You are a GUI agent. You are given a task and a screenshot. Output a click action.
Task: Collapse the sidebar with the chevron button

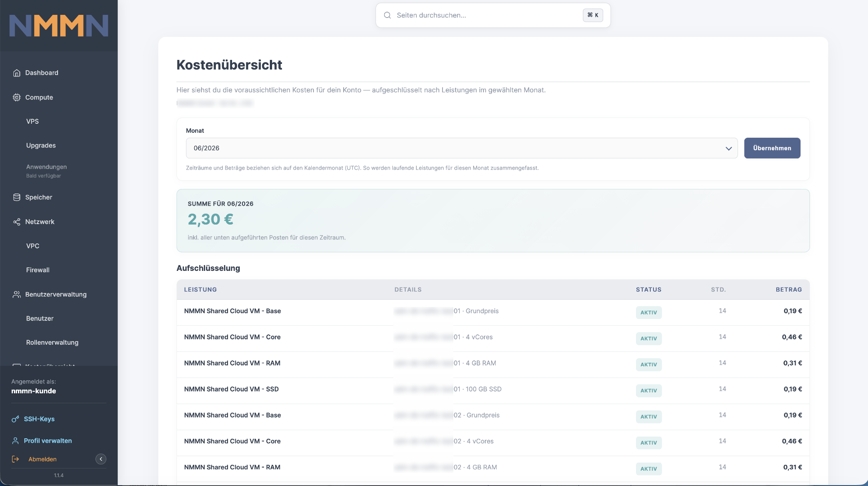point(101,459)
